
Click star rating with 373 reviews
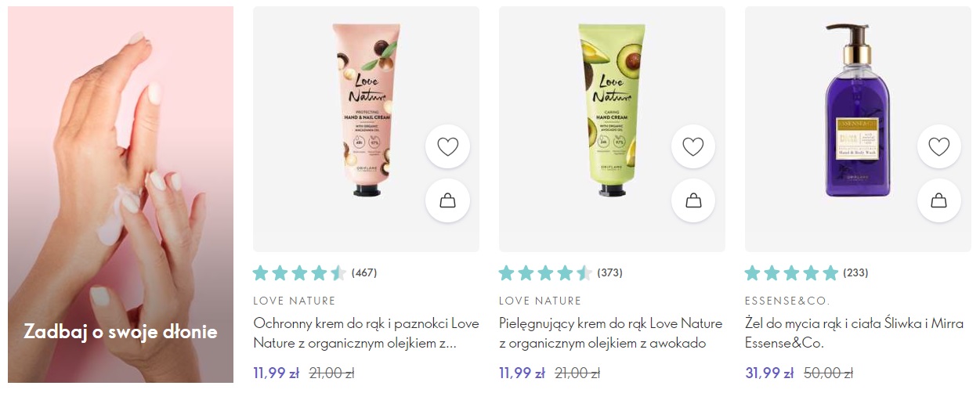545,273
